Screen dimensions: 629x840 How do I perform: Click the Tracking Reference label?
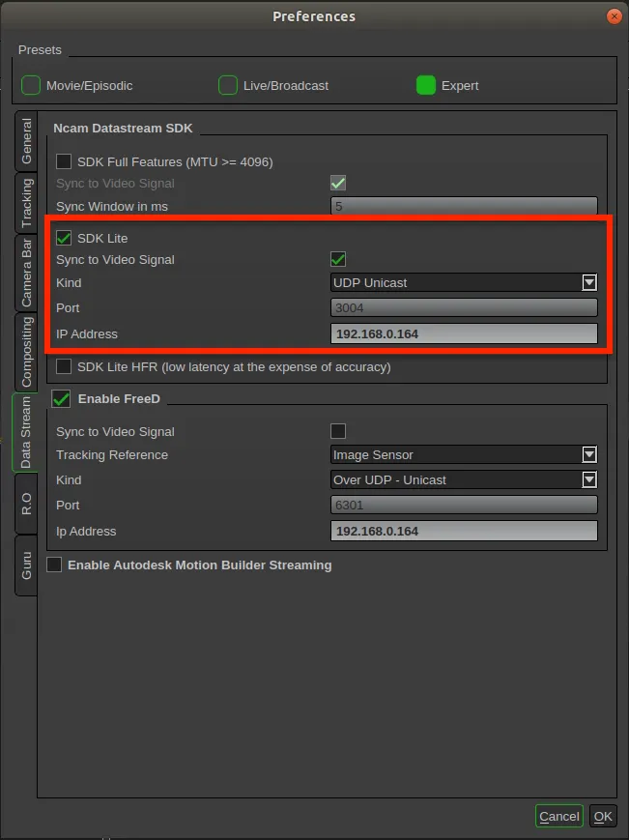[112, 455]
